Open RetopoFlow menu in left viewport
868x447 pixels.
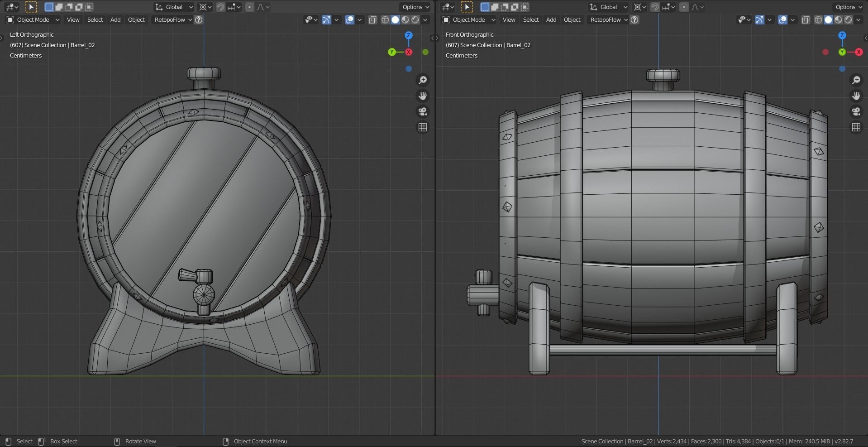click(x=173, y=19)
